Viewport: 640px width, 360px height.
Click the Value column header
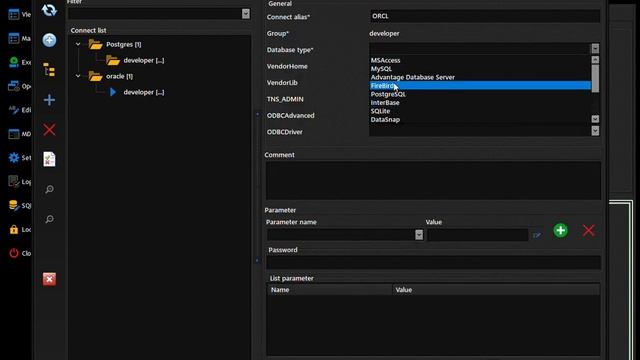(x=496, y=290)
